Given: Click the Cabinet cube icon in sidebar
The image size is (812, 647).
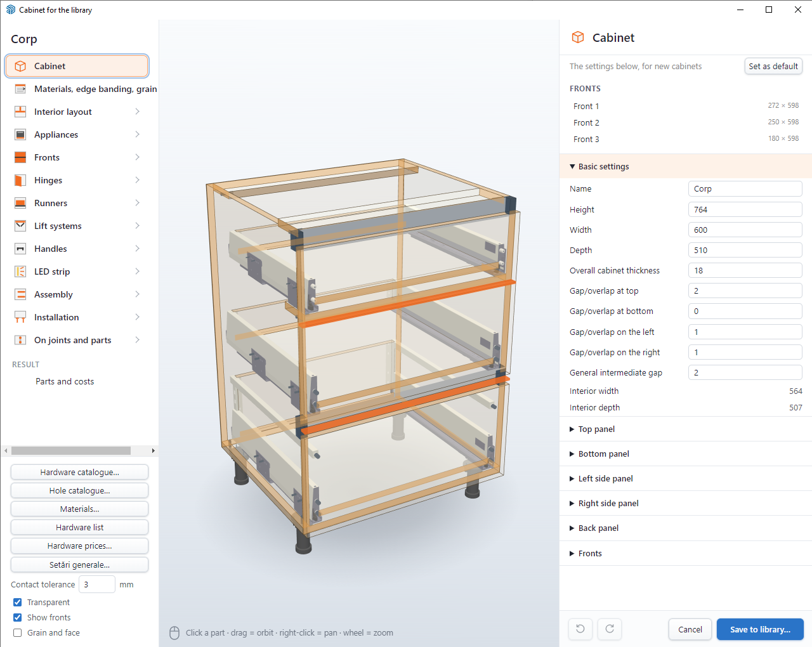Looking at the screenshot, I should coord(20,66).
